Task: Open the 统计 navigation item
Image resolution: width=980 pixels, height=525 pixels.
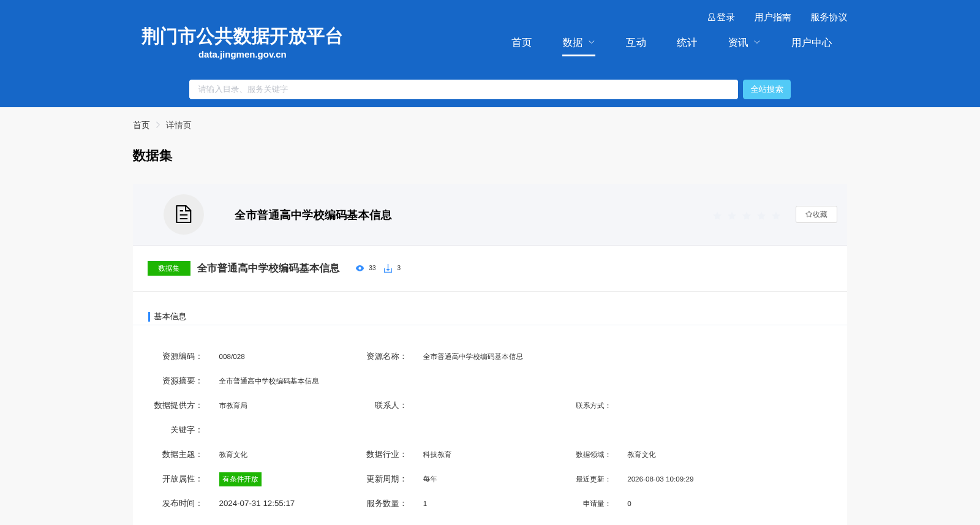Action: (687, 42)
